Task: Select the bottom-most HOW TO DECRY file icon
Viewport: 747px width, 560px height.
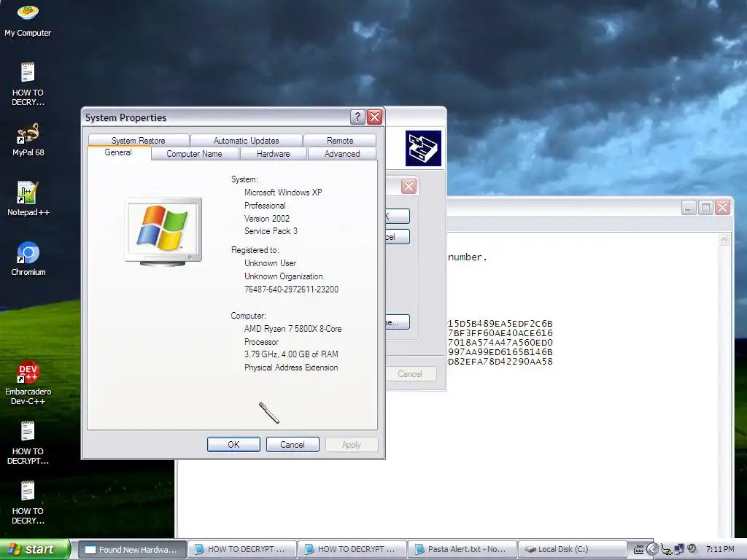Action: 28,503
